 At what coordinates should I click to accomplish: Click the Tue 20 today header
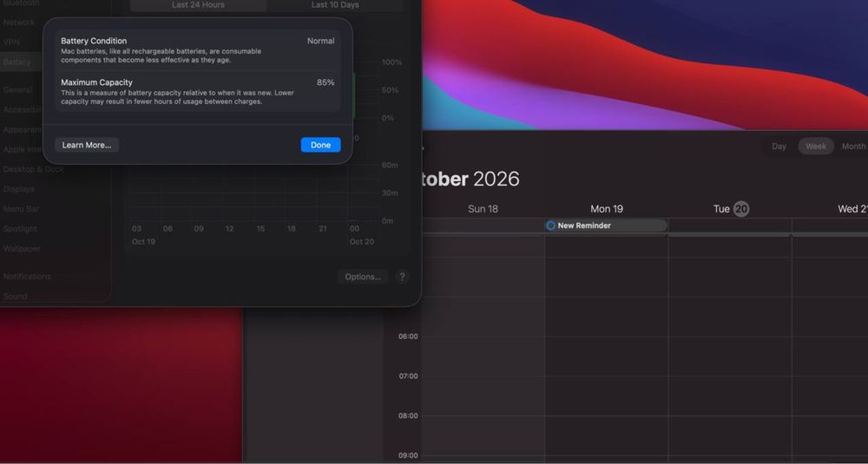point(731,209)
